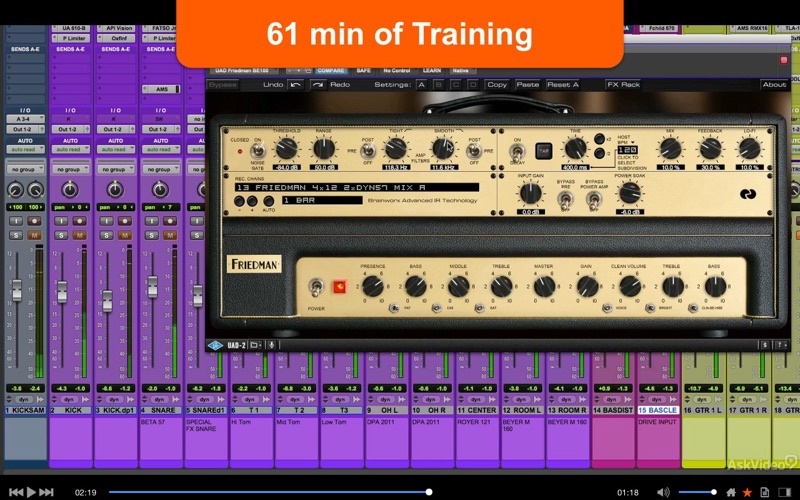Click the Friedman logo badge
Screen dimensions: 800x500
[254, 264]
